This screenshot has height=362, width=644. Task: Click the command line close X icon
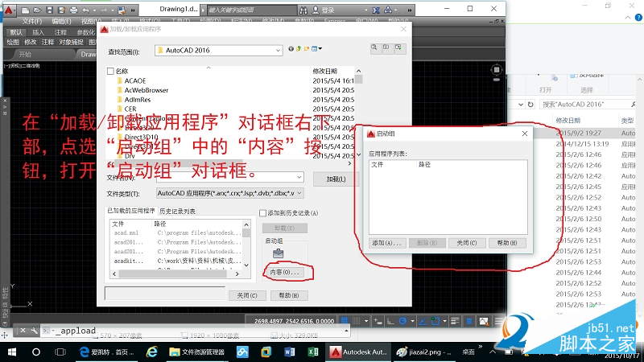coord(23,330)
